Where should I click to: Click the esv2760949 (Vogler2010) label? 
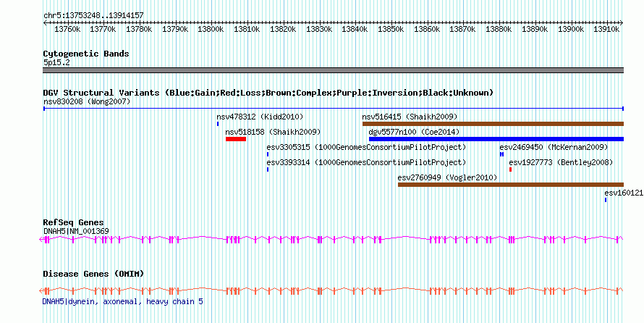448,178
